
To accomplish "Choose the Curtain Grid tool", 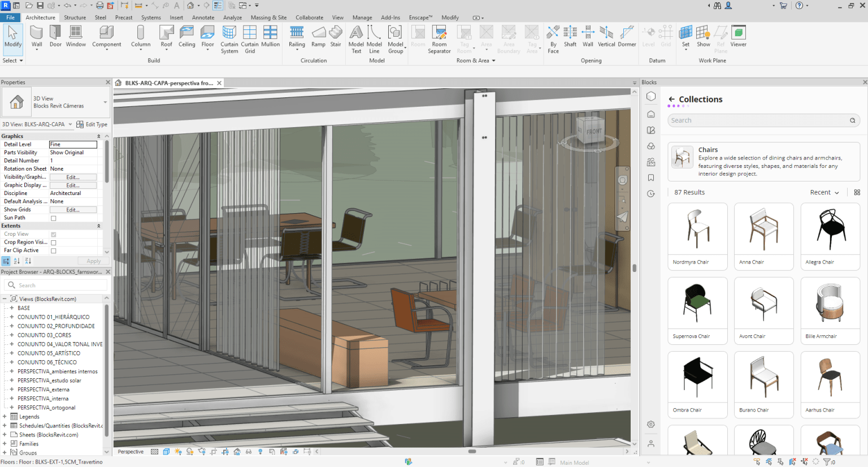I will coord(250,38).
